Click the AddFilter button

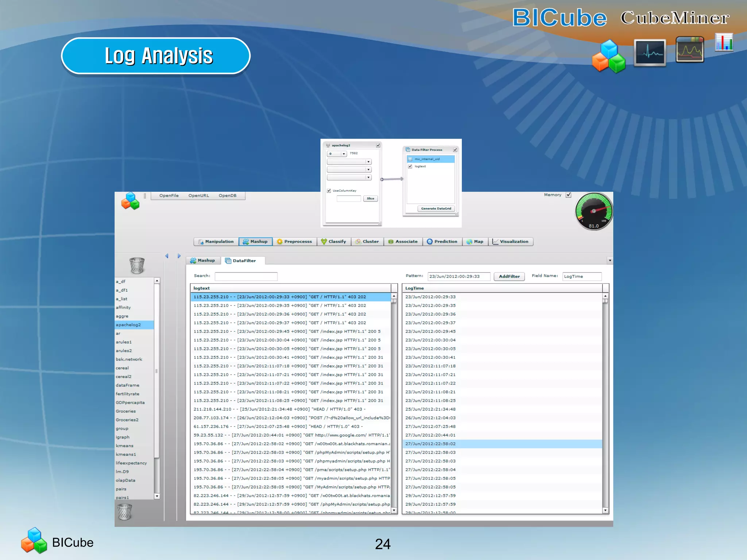[x=509, y=276]
